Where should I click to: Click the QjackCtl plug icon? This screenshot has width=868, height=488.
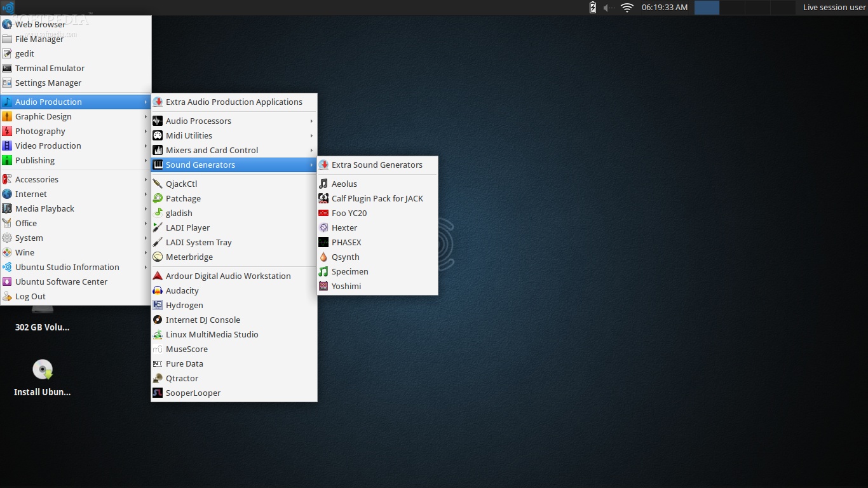158,184
